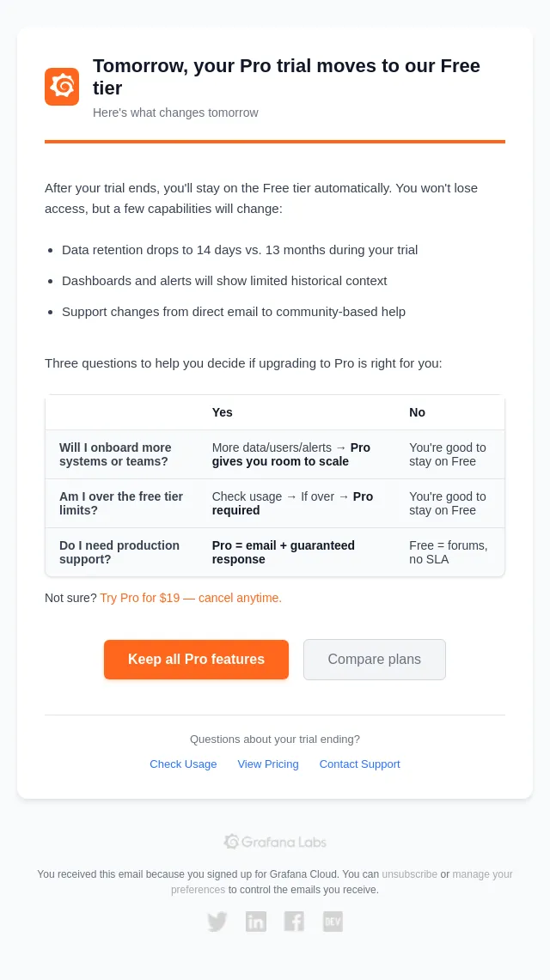550x980 pixels.
Task: Click the unsubscribe link
Action: click(409, 874)
